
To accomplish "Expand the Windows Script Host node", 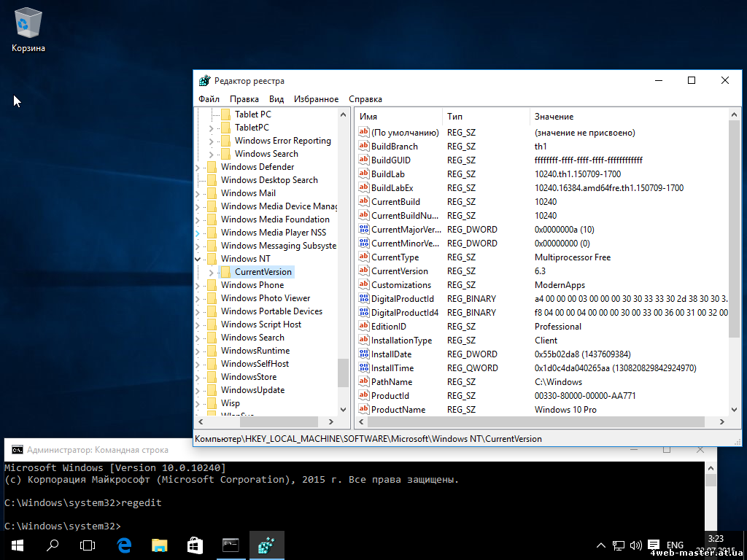I will click(x=198, y=324).
